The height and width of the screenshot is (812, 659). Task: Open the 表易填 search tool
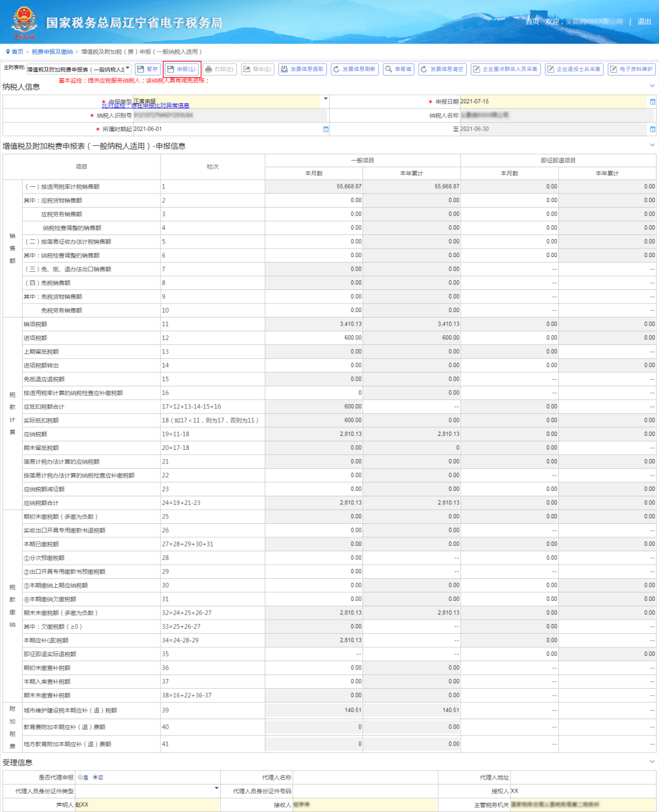398,70
